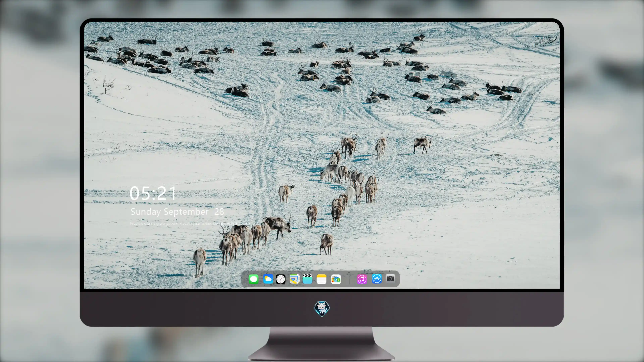Click the 'Preview stunning wallpapers' caption
This screenshot has width=644, height=362.
[195, 224]
